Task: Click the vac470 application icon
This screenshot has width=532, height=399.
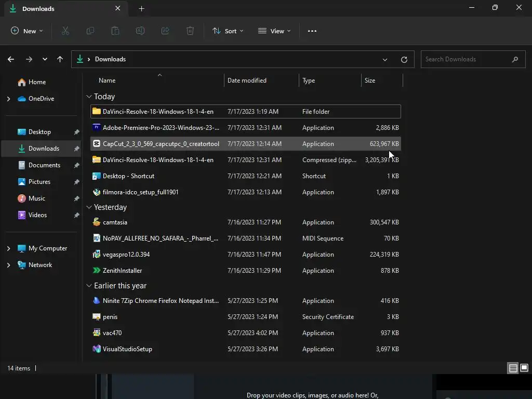Action: point(96,333)
